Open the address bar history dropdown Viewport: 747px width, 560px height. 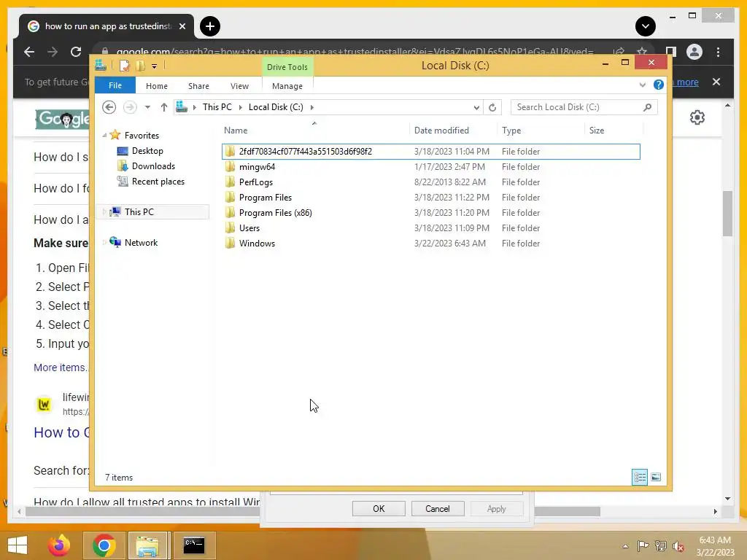pos(476,108)
